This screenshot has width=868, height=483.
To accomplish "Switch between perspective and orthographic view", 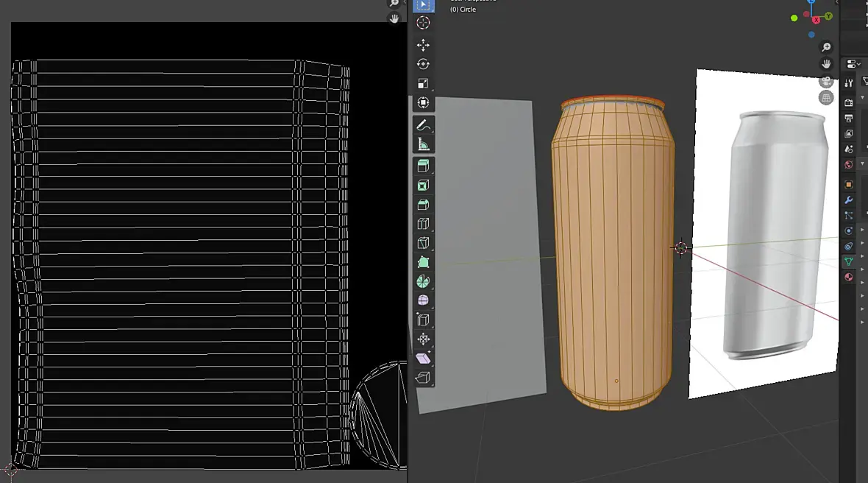I will pos(827,98).
